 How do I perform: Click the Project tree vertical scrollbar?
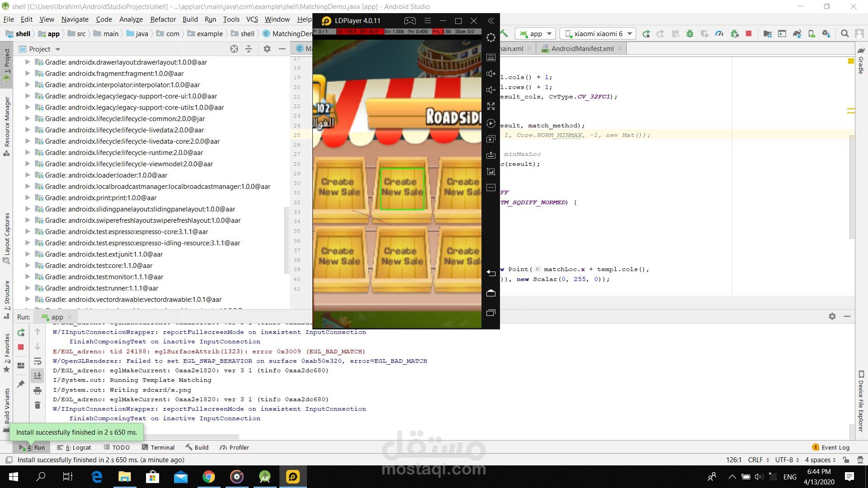[x=286, y=239]
